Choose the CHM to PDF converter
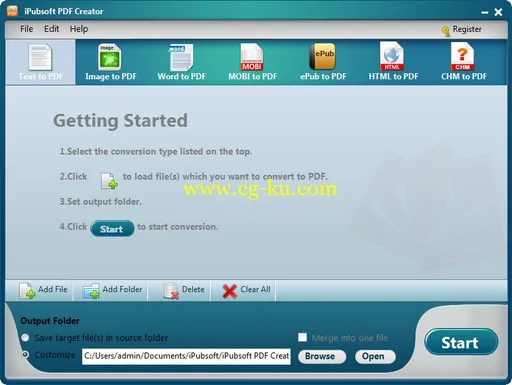This screenshot has width=512, height=385. click(464, 62)
